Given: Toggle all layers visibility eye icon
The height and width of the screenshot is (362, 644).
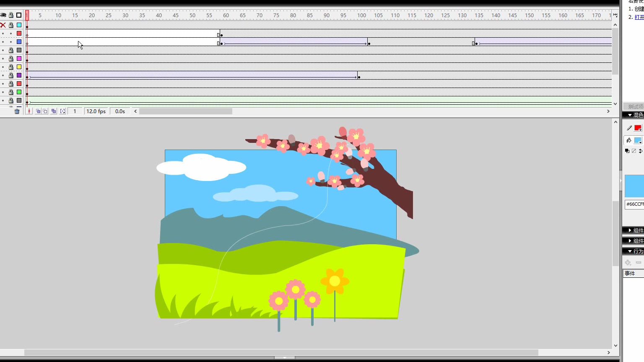Looking at the screenshot, I should click(x=3, y=16).
